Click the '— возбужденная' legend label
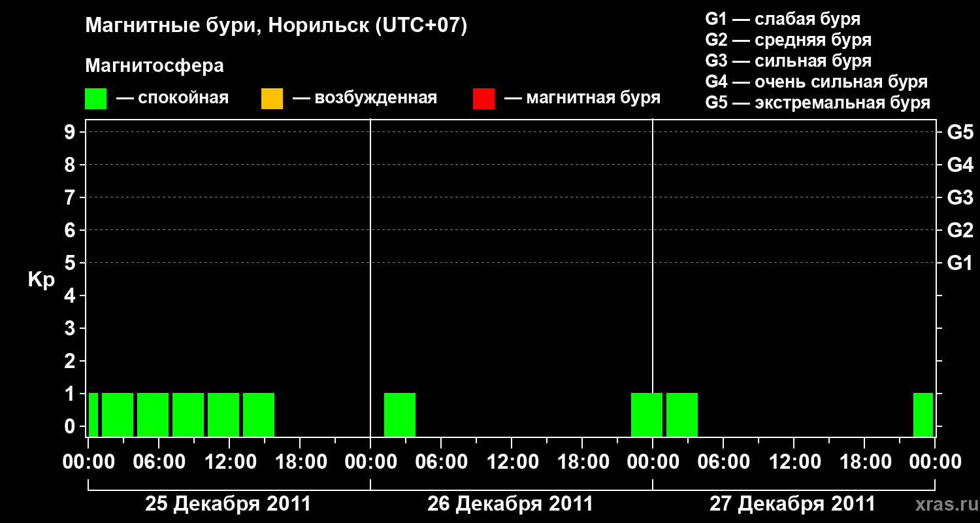Image resolution: width=980 pixels, height=523 pixels. [x=365, y=98]
